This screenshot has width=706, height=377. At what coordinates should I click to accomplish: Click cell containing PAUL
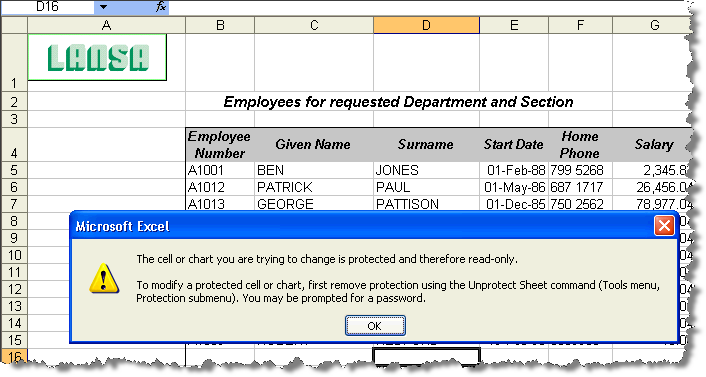426,187
